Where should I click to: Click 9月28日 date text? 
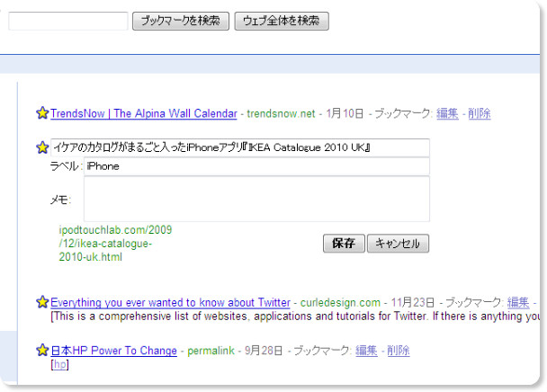264,351
